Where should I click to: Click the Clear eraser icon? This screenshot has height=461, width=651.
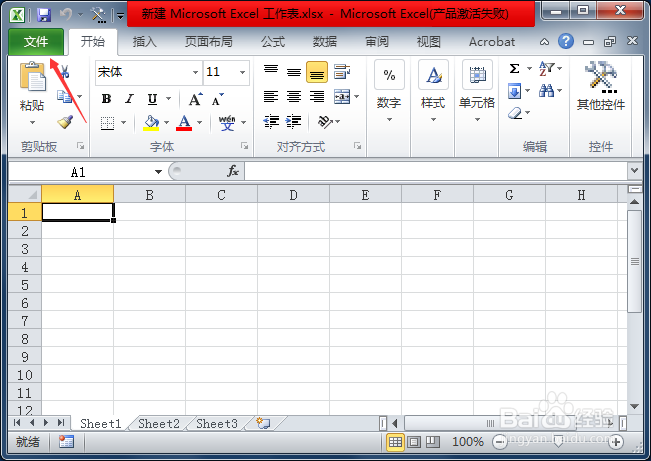coord(515,113)
